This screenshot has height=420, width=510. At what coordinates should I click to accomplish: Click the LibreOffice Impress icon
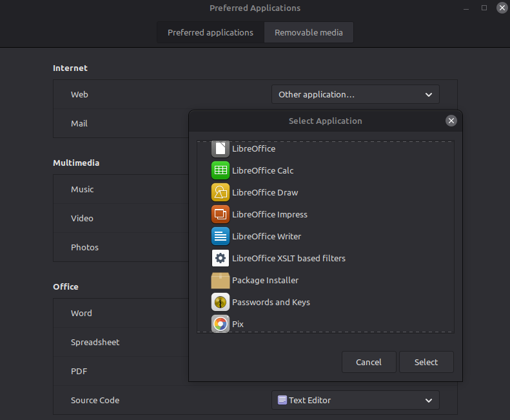coord(221,214)
